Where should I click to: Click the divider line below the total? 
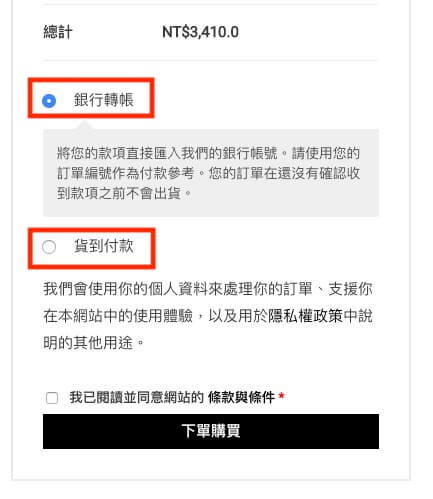(211, 60)
